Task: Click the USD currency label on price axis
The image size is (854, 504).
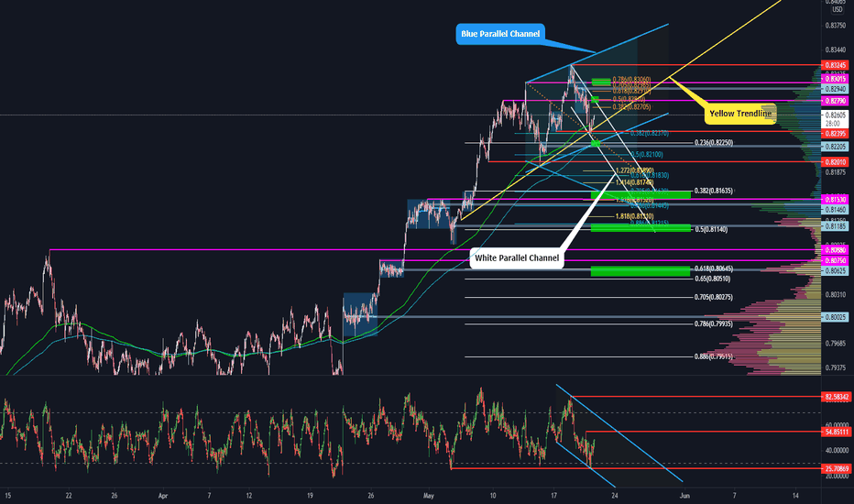Action: tap(838, 10)
